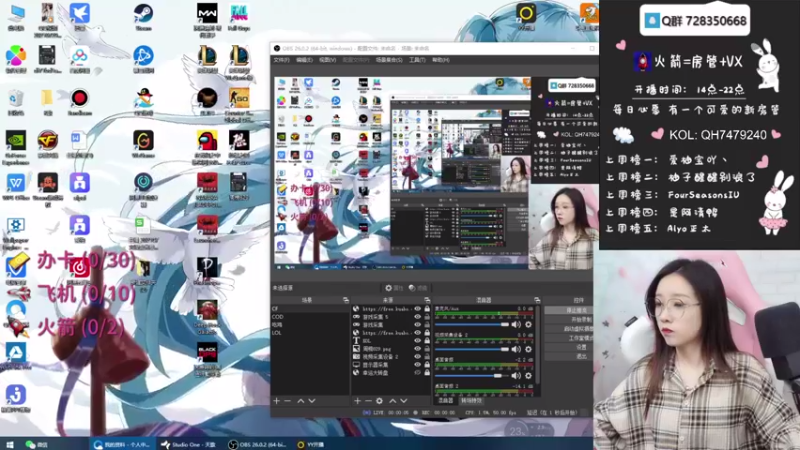Click the Start Recording button

tap(569, 319)
